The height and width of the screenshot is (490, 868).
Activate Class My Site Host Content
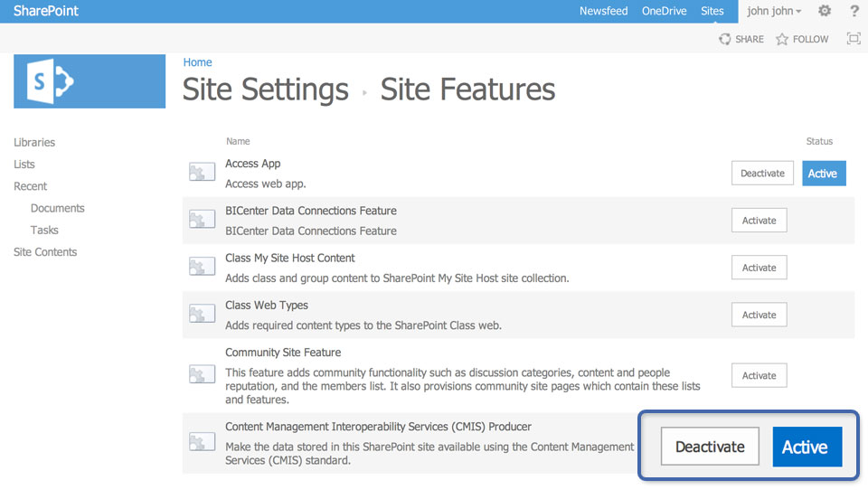click(x=759, y=268)
